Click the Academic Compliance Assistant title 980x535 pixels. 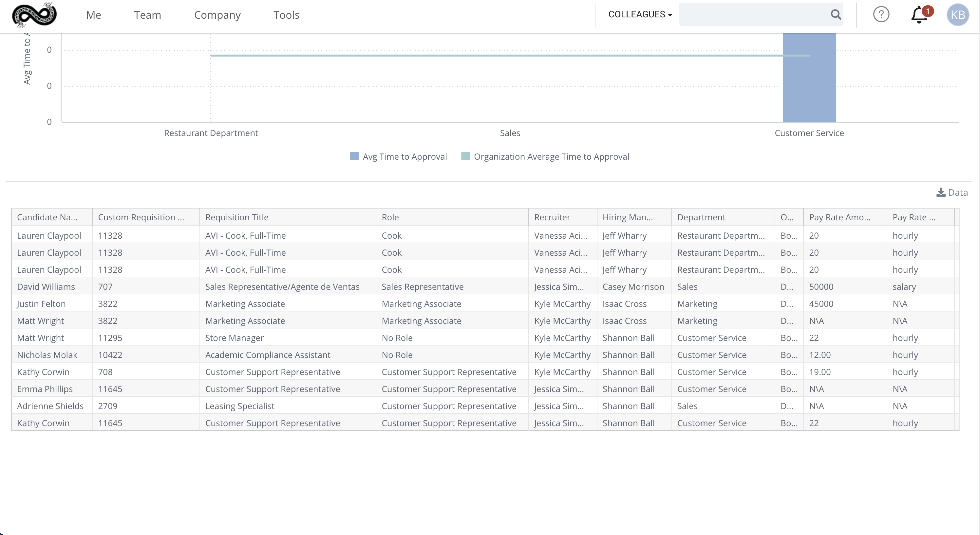(x=268, y=354)
